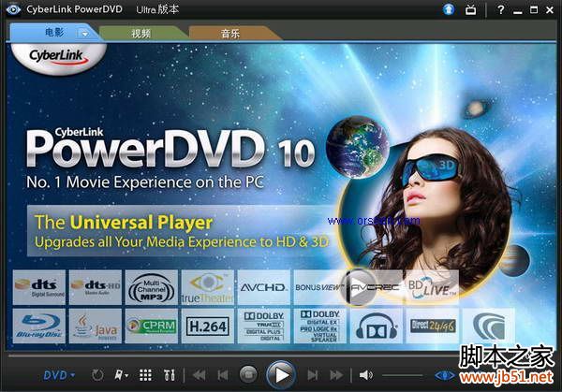Screen dimensions: 562x392
Task: Click the Java badge
Action: (96, 326)
